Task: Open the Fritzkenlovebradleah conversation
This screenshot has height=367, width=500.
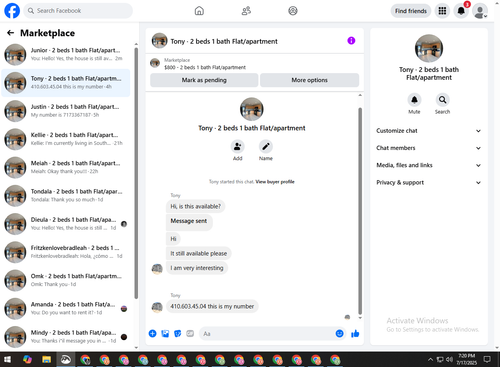Action: 66,252
